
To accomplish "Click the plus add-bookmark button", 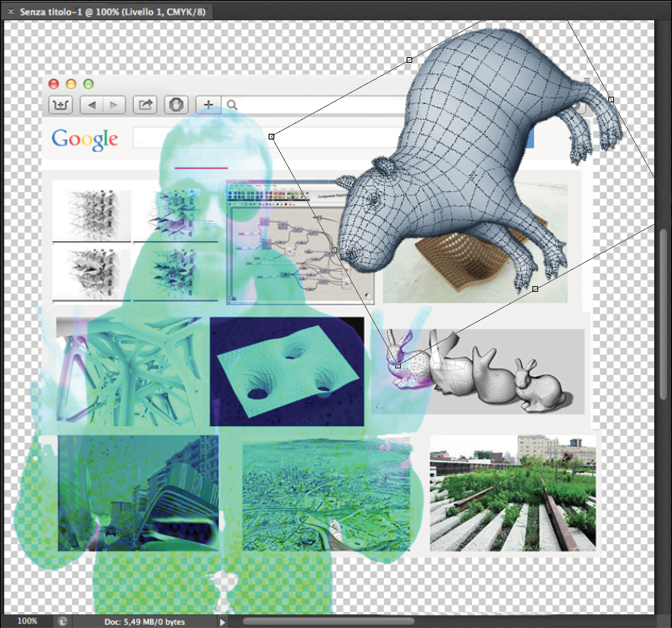I will (208, 104).
